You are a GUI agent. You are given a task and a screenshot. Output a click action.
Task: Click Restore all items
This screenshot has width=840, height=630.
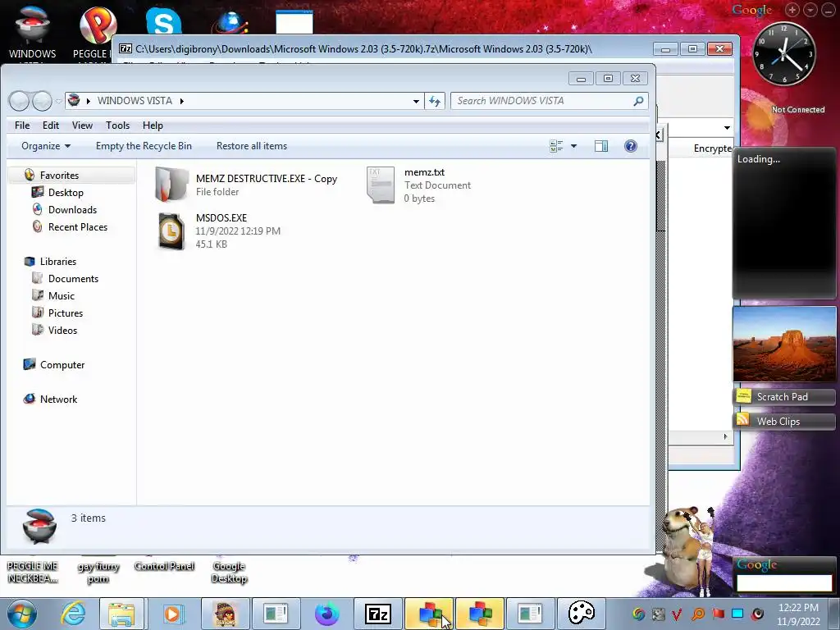click(x=252, y=146)
